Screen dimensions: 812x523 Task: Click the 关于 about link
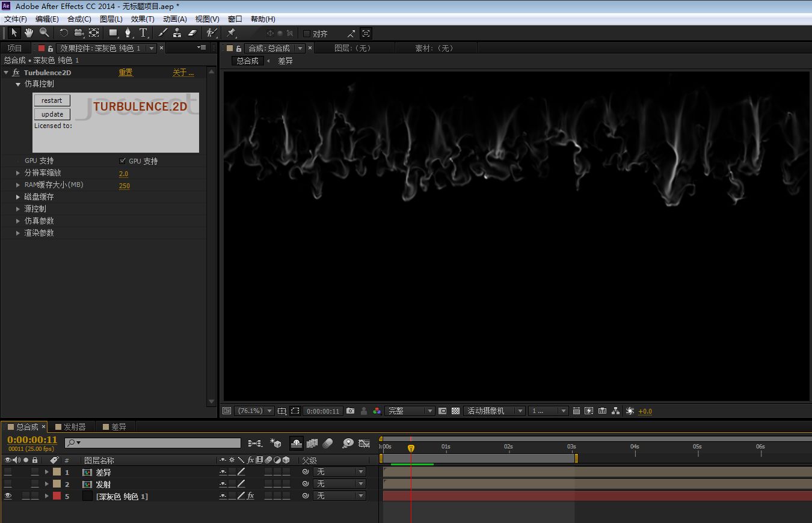coord(183,73)
